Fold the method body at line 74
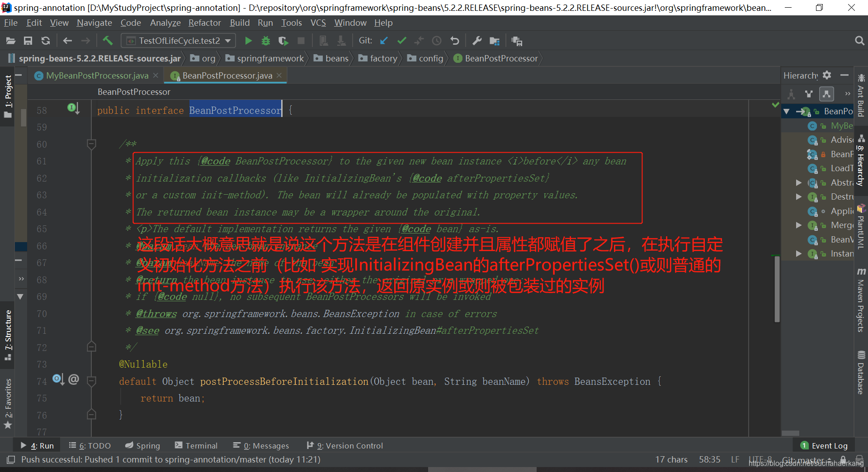The width and height of the screenshot is (868, 472). pos(91,381)
